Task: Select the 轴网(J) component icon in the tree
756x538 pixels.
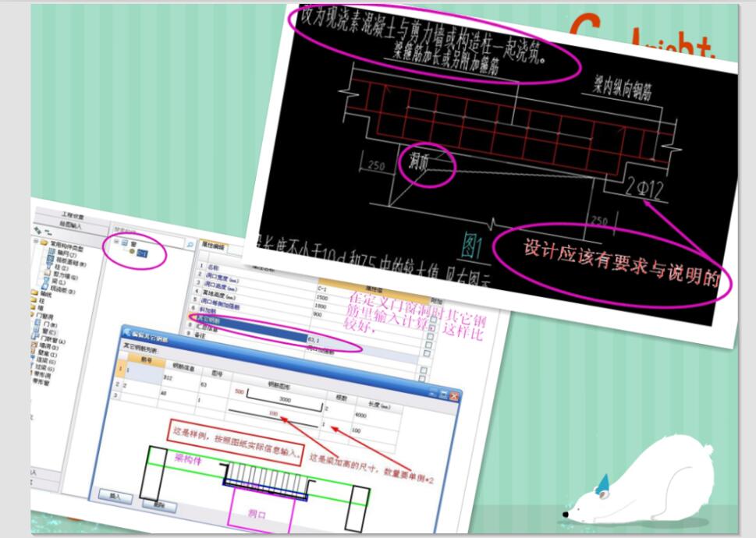Action: [51, 251]
